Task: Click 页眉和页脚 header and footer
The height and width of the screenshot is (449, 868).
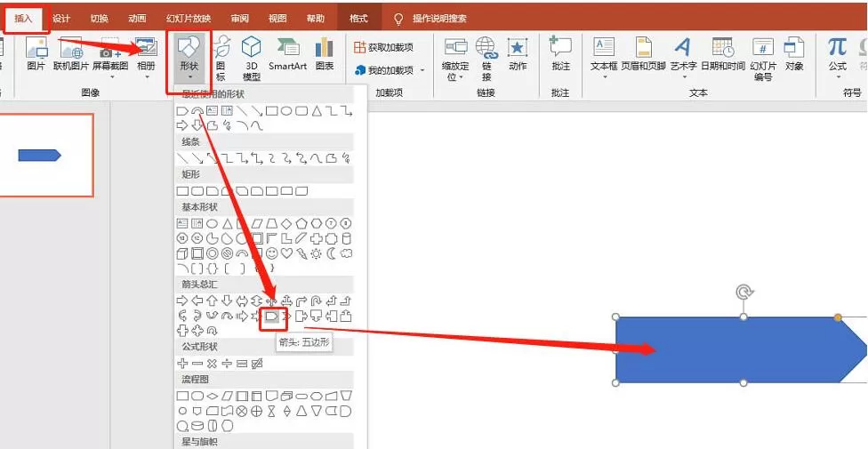Action: tap(643, 55)
